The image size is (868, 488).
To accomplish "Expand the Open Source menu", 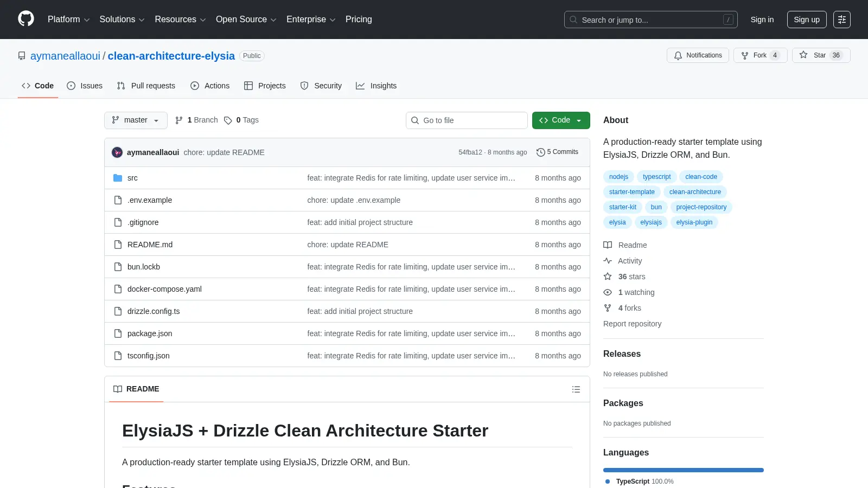I will pyautogui.click(x=246, y=20).
